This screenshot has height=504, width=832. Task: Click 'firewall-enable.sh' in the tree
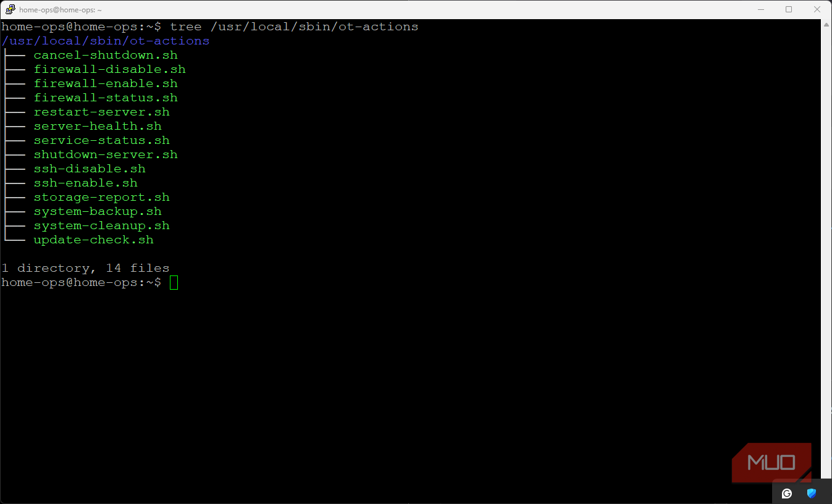pos(106,83)
